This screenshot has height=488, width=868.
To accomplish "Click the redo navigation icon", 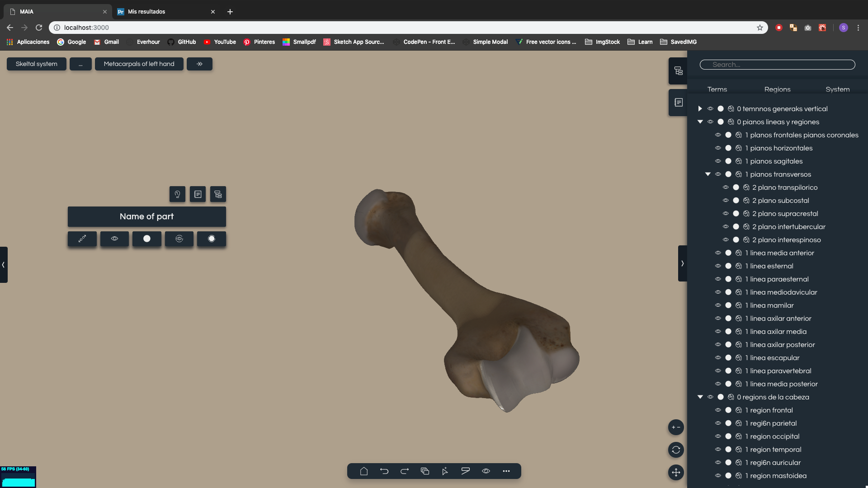I will point(404,471).
